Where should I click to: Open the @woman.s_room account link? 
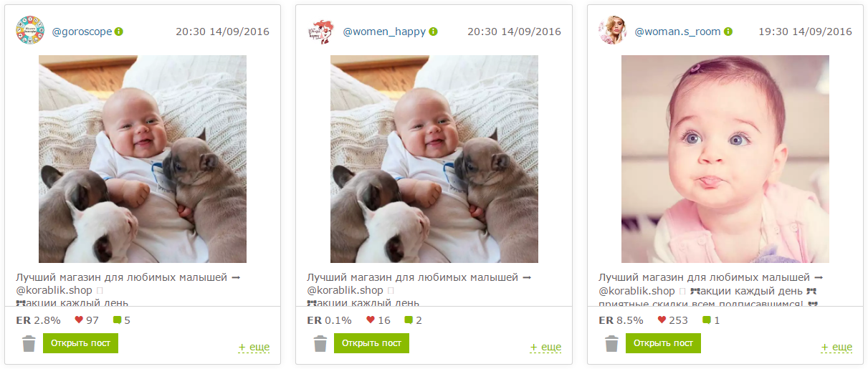[x=677, y=32]
